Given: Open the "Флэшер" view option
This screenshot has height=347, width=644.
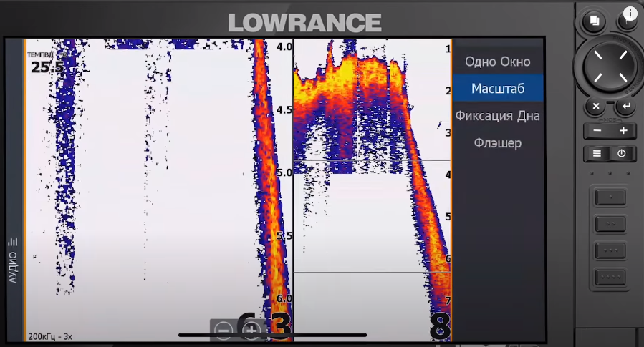Looking at the screenshot, I should point(497,143).
